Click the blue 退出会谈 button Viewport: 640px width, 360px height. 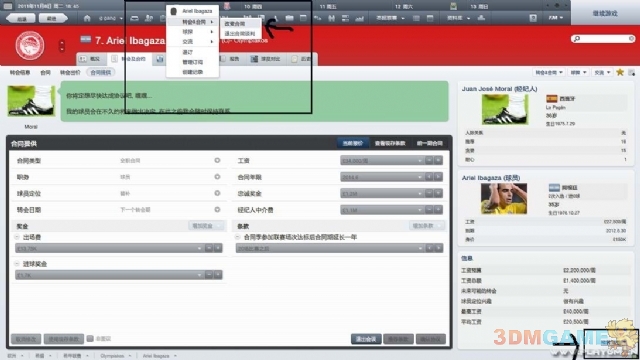pyautogui.click(x=366, y=339)
